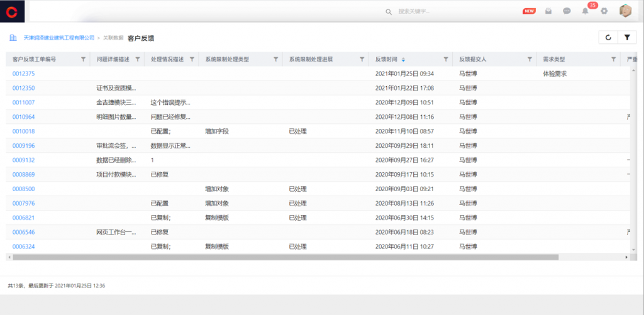Open the chat messages bubble icon
Screen dimensions: 644x315
567,11
